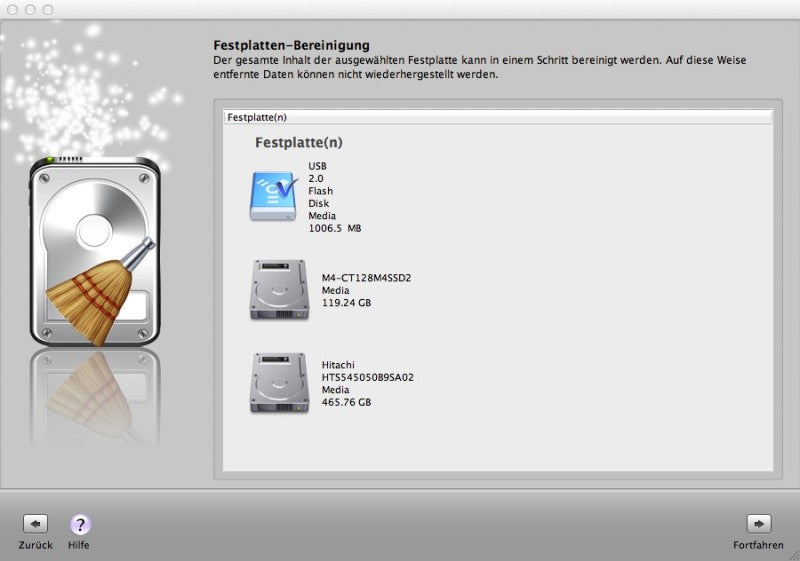Click the M4-CT128M4SSD2 Media label

pyautogui.click(x=366, y=284)
